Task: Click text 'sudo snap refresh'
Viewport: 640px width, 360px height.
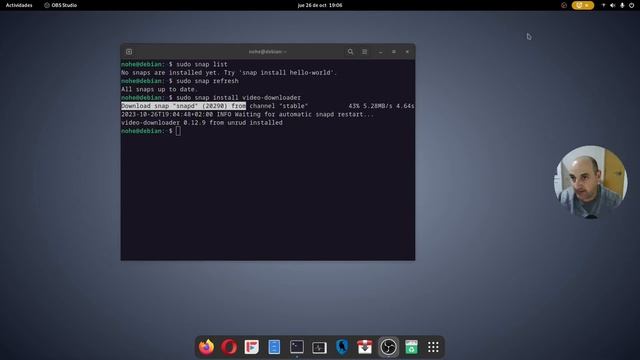Action: [207, 81]
